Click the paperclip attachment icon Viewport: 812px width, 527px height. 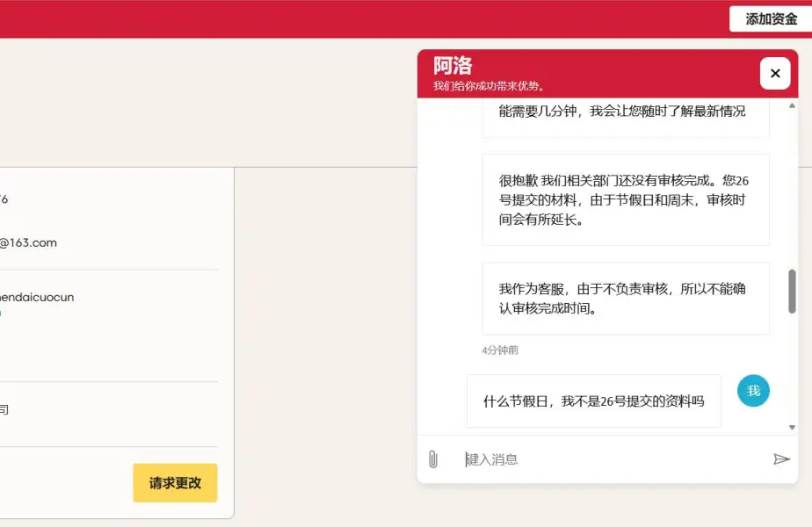tap(433, 459)
